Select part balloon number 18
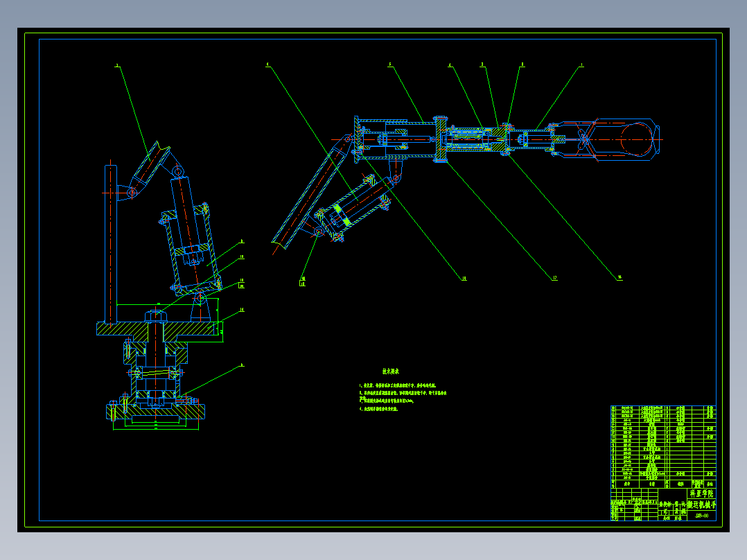 (x=464, y=278)
